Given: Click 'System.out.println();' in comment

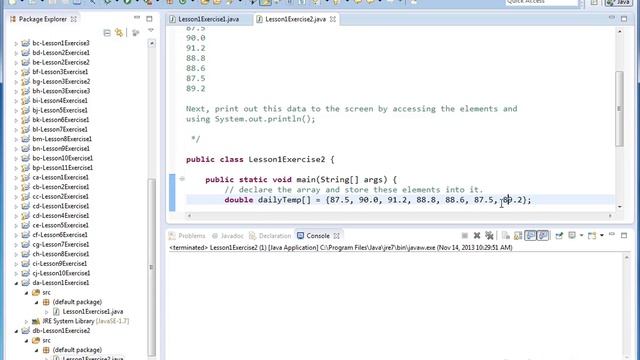Looking at the screenshot, I should point(265,119).
